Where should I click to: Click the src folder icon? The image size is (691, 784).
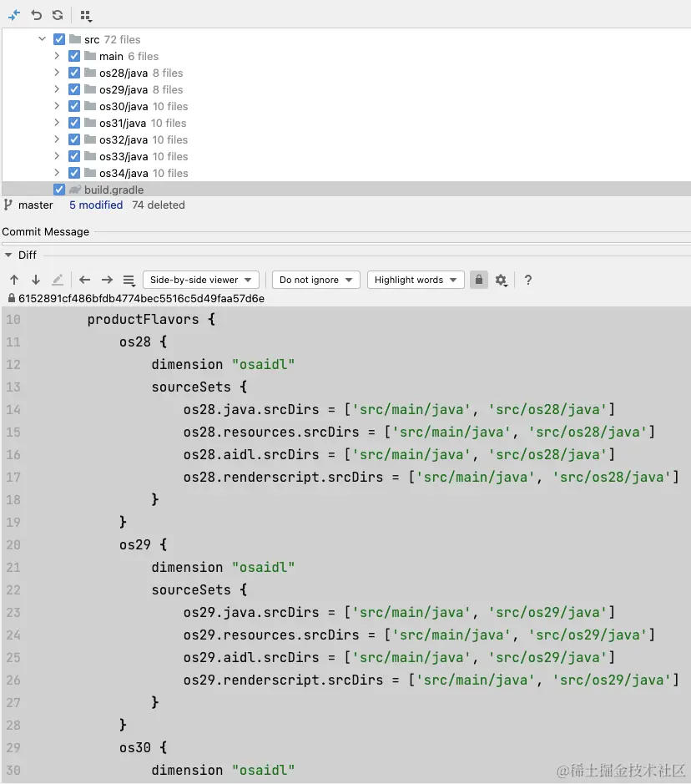(x=75, y=38)
